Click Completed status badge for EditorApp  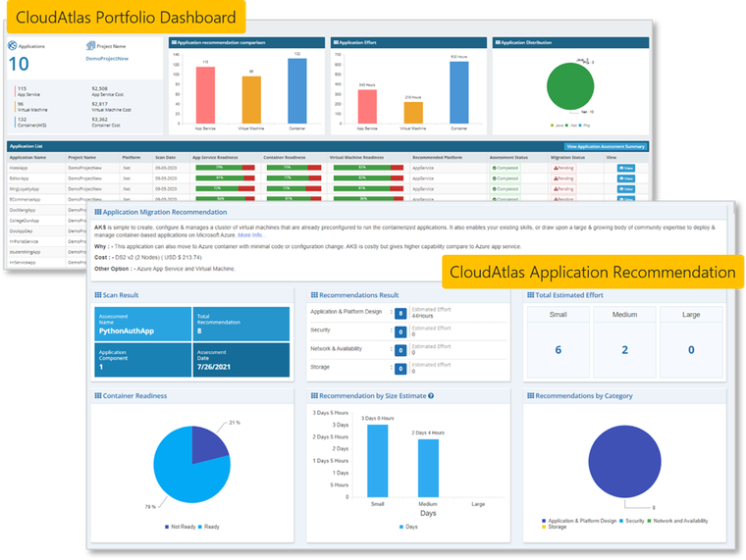[505, 178]
